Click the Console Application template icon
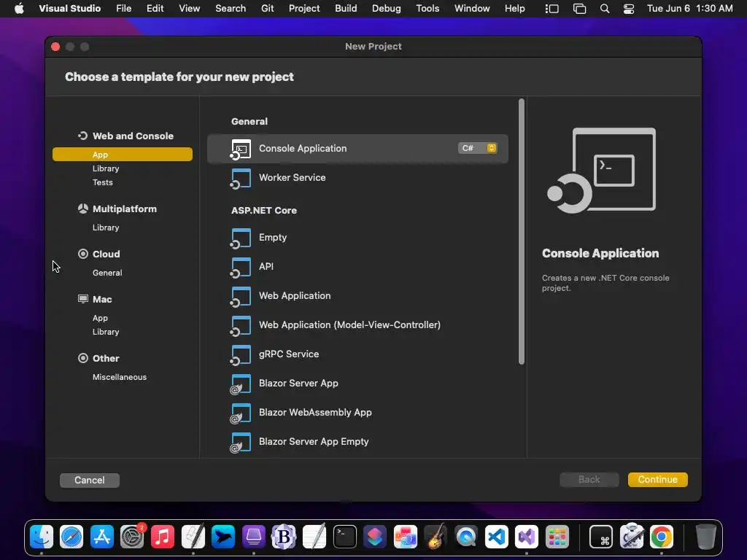Screen dimensions: 747x560 pos(241,149)
